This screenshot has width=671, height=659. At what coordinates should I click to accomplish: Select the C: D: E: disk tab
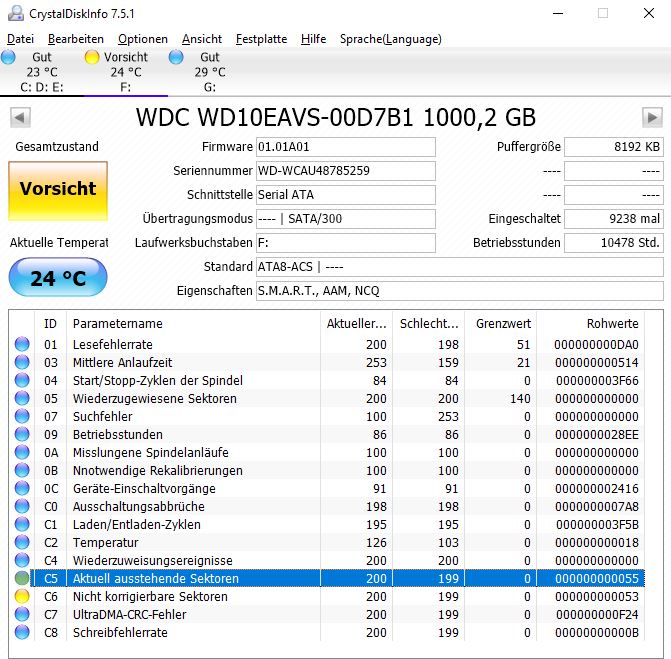(42, 72)
